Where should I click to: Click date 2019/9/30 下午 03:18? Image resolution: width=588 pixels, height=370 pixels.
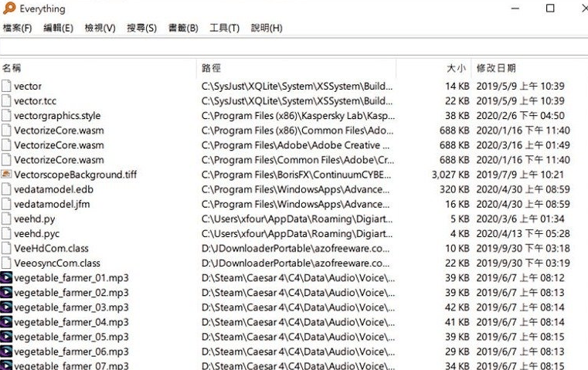point(523,248)
